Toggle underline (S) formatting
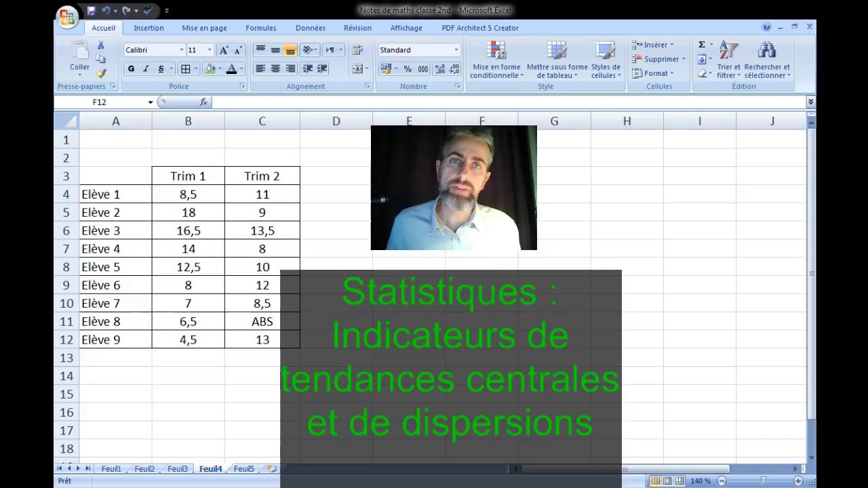 click(x=161, y=69)
